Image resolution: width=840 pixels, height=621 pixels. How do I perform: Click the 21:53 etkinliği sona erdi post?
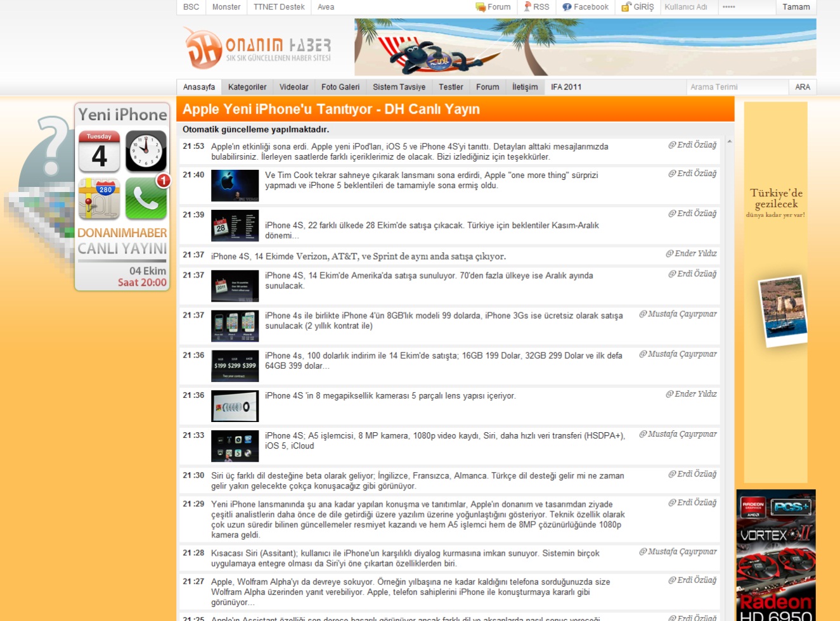coord(449,151)
